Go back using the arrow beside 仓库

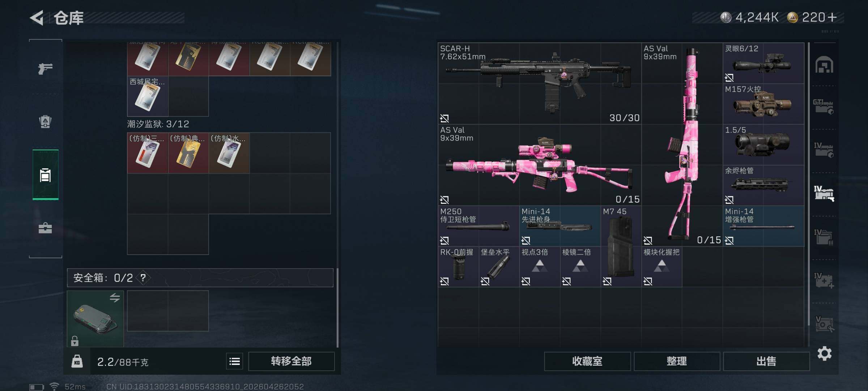click(x=37, y=18)
